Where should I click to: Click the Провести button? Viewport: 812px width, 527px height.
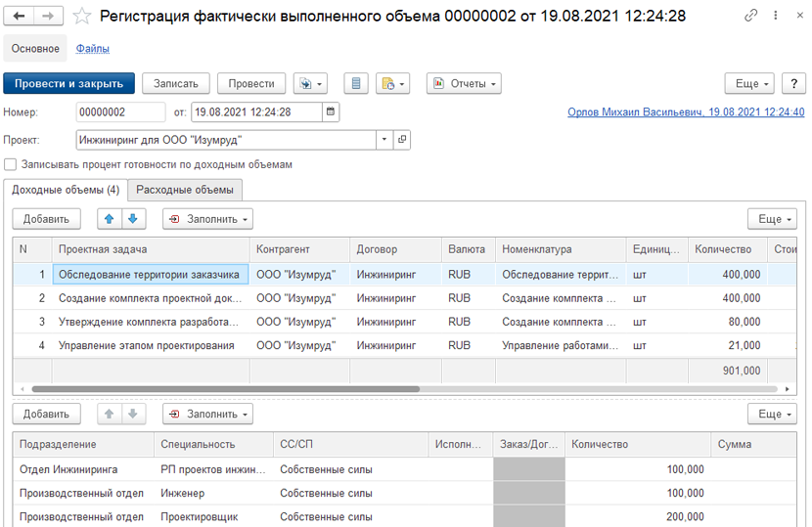coord(251,83)
